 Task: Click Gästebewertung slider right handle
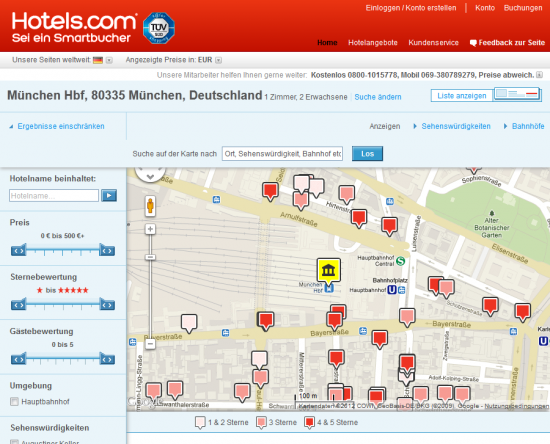coord(107,359)
